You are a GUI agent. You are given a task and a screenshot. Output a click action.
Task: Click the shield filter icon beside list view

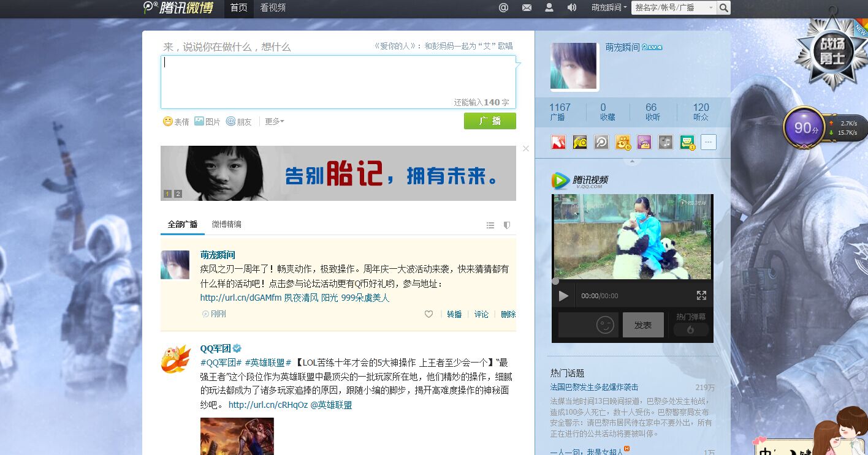[507, 225]
